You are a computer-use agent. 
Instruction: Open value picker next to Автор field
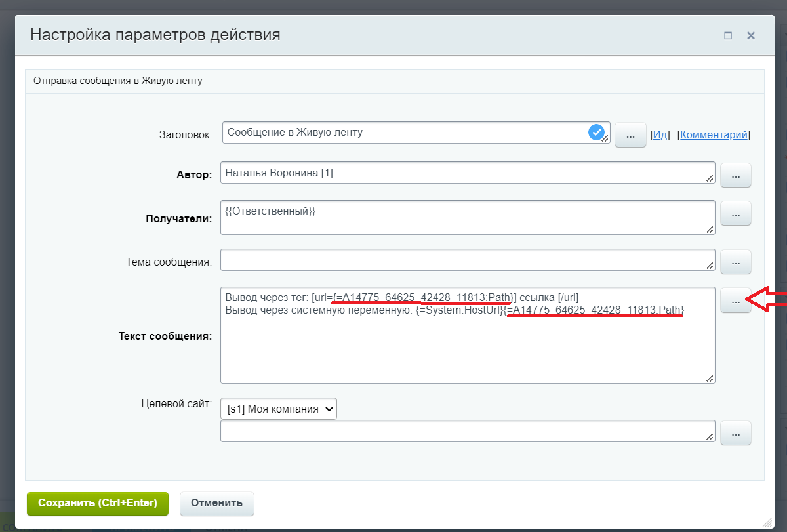point(735,175)
